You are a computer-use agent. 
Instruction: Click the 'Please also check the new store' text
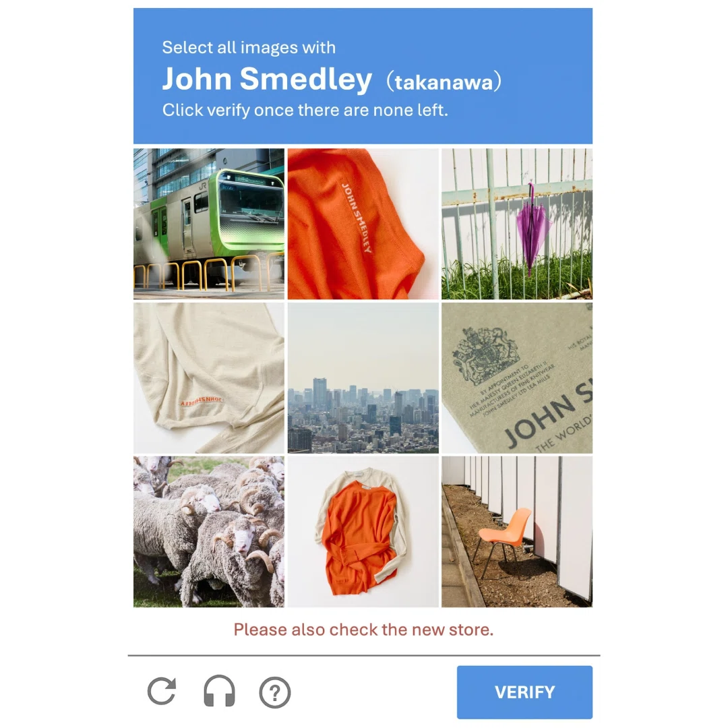[363, 630]
